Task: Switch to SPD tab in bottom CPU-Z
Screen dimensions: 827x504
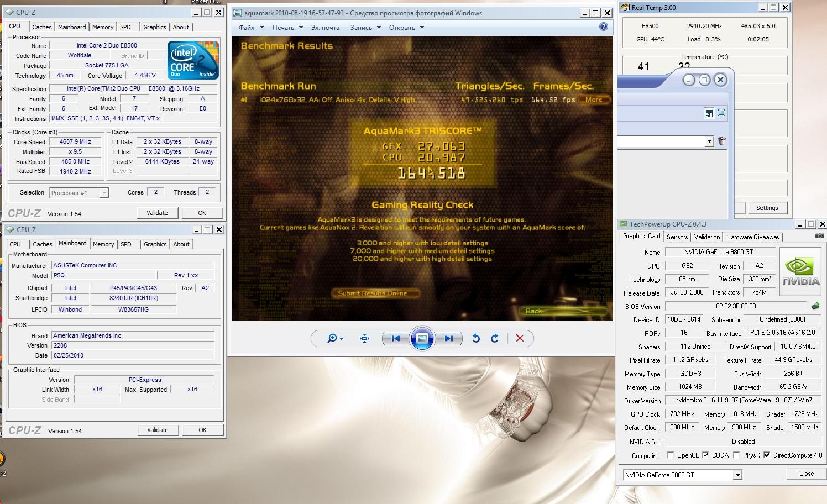Action: (x=126, y=244)
